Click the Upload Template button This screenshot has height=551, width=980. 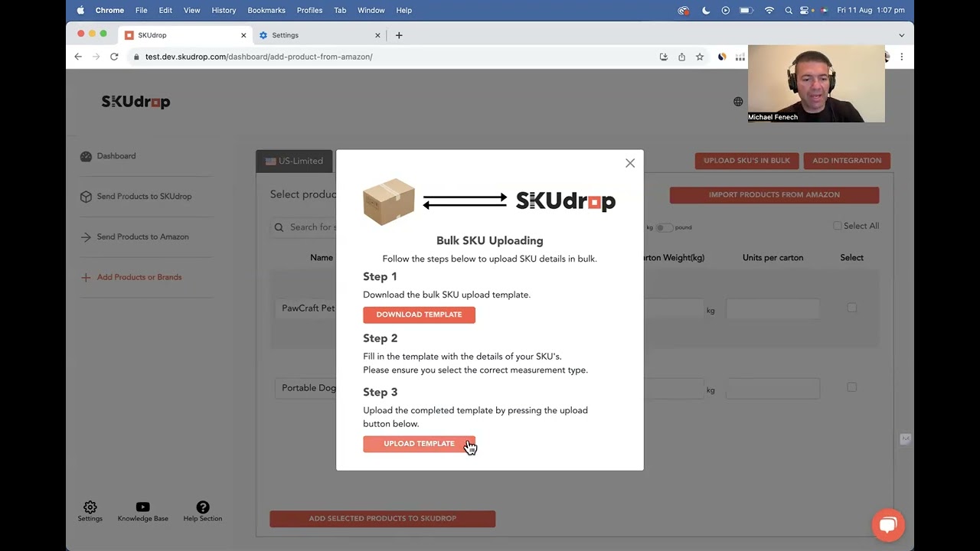(x=419, y=444)
